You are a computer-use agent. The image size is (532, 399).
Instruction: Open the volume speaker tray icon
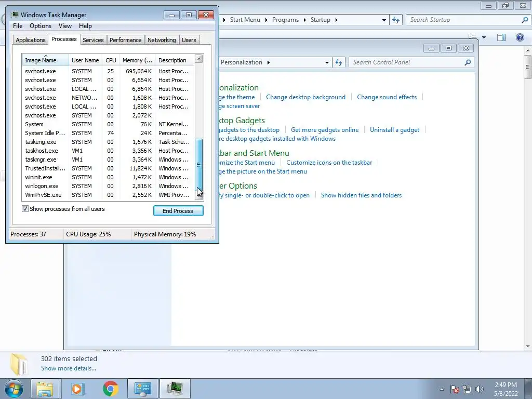click(x=480, y=389)
